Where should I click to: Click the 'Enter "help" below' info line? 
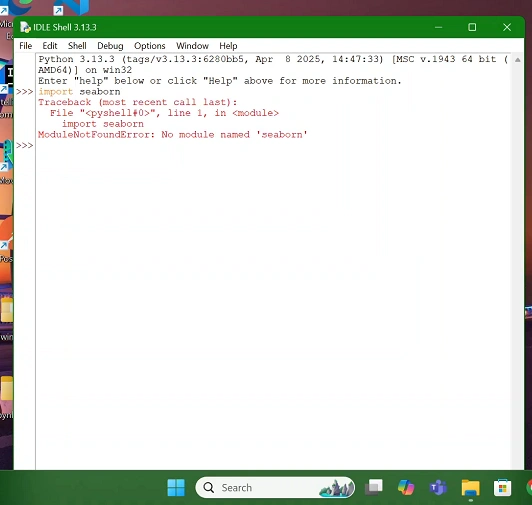220,81
